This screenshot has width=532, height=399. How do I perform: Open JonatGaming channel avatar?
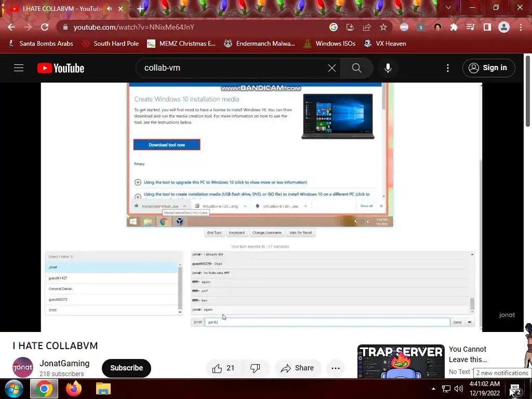[23, 367]
